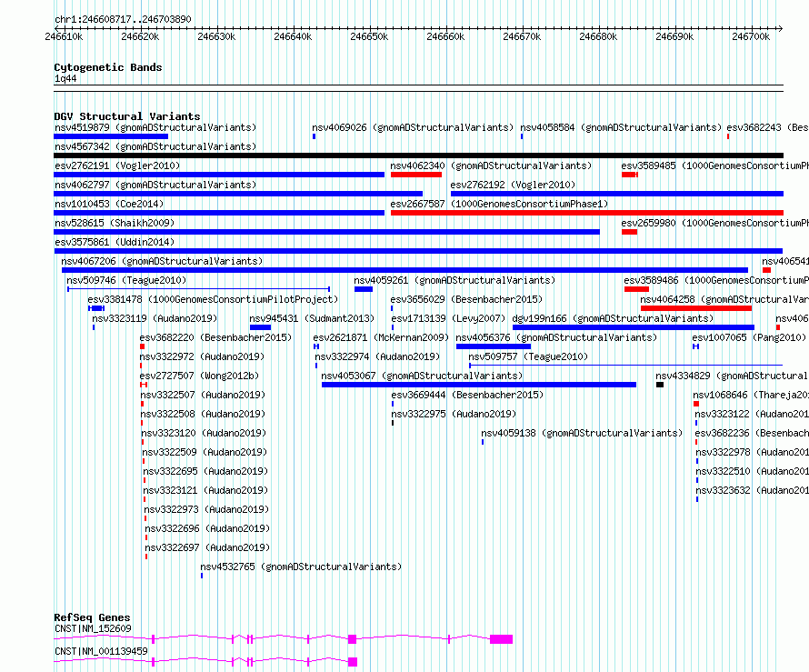The height and width of the screenshot is (672, 809).
Task: Click the 246680k ruler position
Action: point(598,36)
